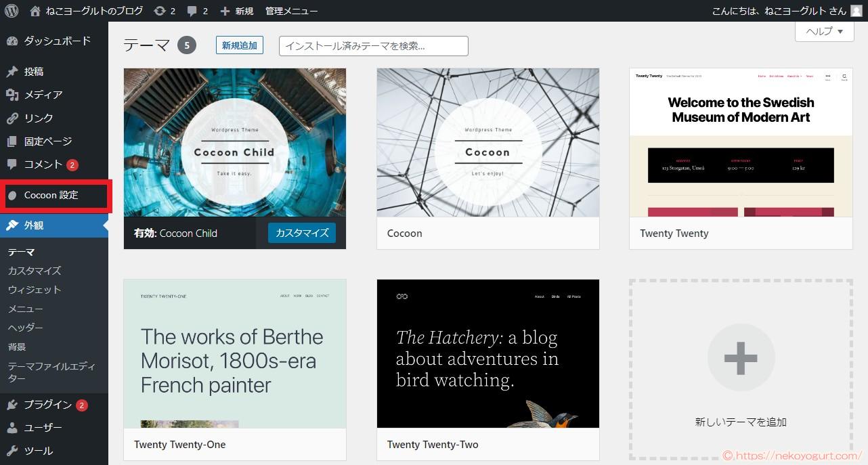Image resolution: width=868 pixels, height=465 pixels.
Task: Click the pushpin icon for Posts
Action: point(12,72)
